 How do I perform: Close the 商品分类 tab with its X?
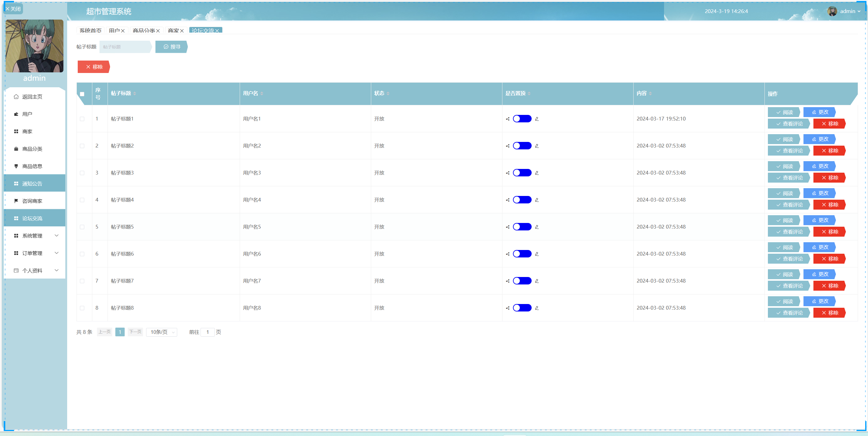click(158, 31)
